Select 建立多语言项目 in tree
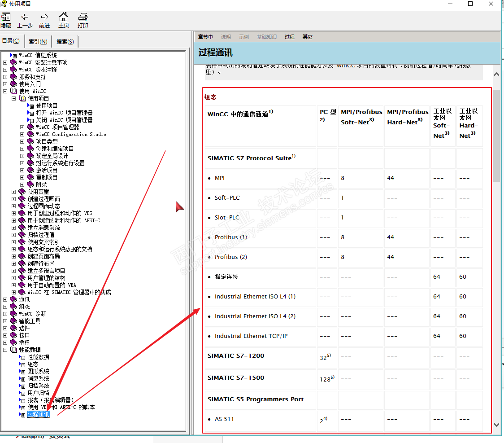Viewport: 504px width, 443px height. tap(46, 271)
